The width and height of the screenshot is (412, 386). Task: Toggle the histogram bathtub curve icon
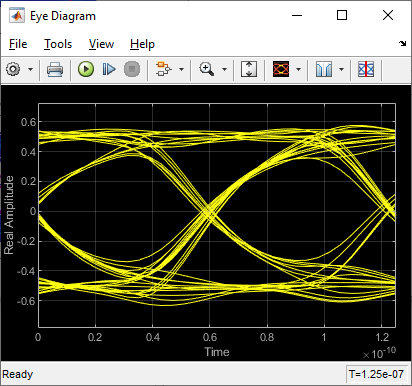[324, 69]
